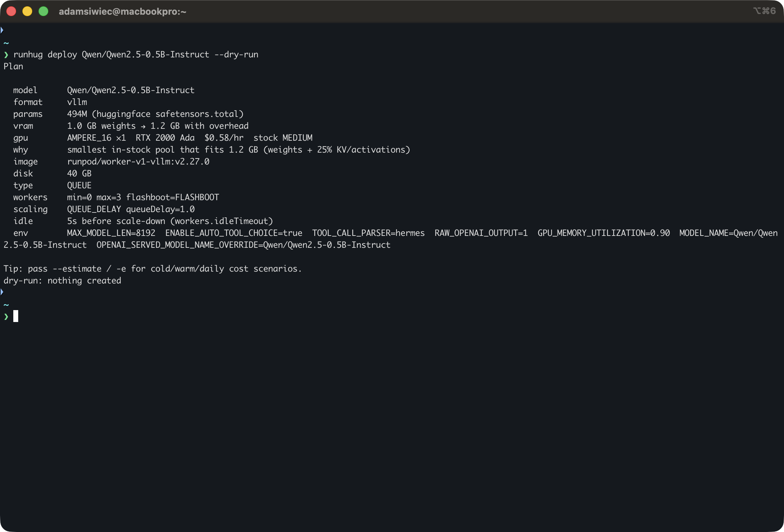Click the gpu value 'AMPERE_16 x1'
Image resolution: width=784 pixels, height=532 pixels.
[x=96, y=138]
